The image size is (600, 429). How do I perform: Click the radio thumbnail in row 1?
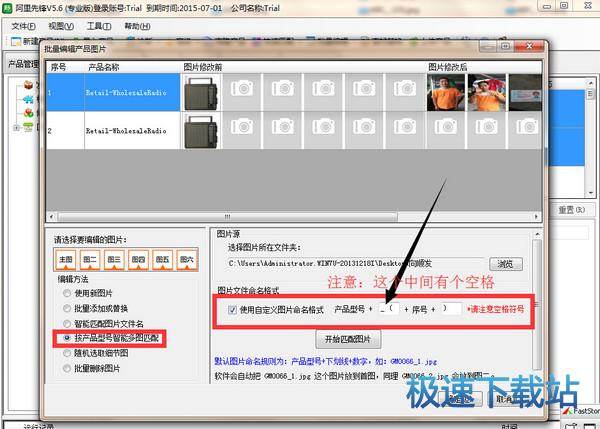(x=201, y=93)
